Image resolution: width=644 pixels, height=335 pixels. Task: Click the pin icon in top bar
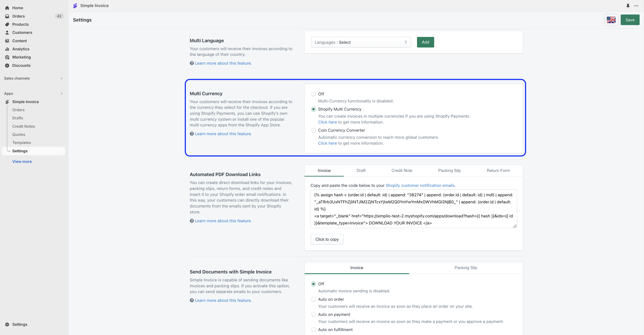(628, 5)
